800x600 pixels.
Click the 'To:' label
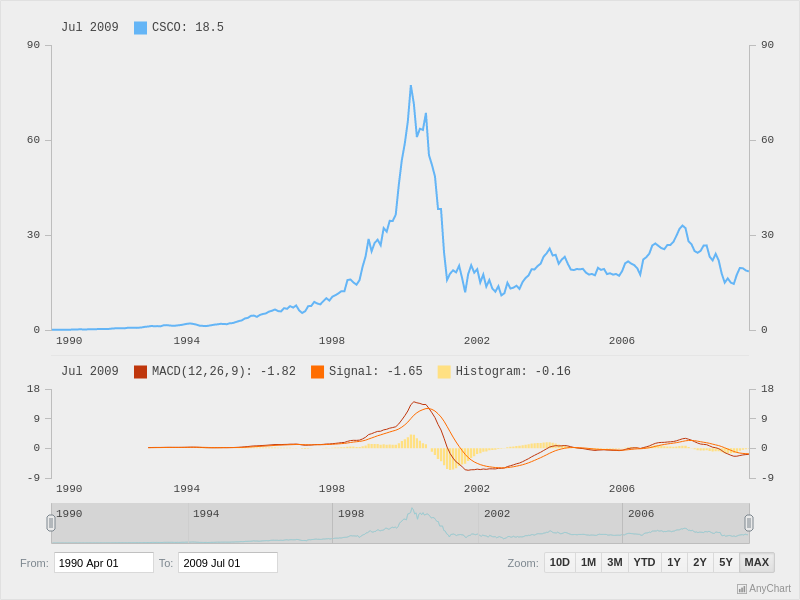click(x=166, y=563)
